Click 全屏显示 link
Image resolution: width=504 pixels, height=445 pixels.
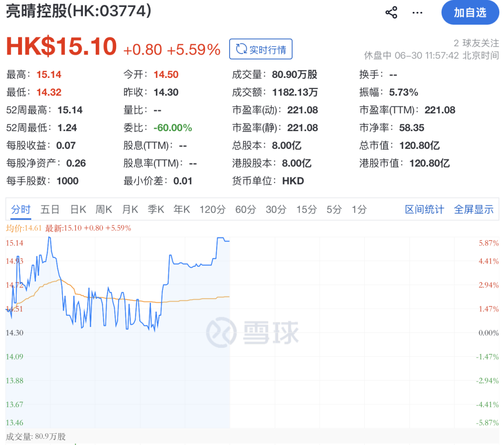coord(474,209)
